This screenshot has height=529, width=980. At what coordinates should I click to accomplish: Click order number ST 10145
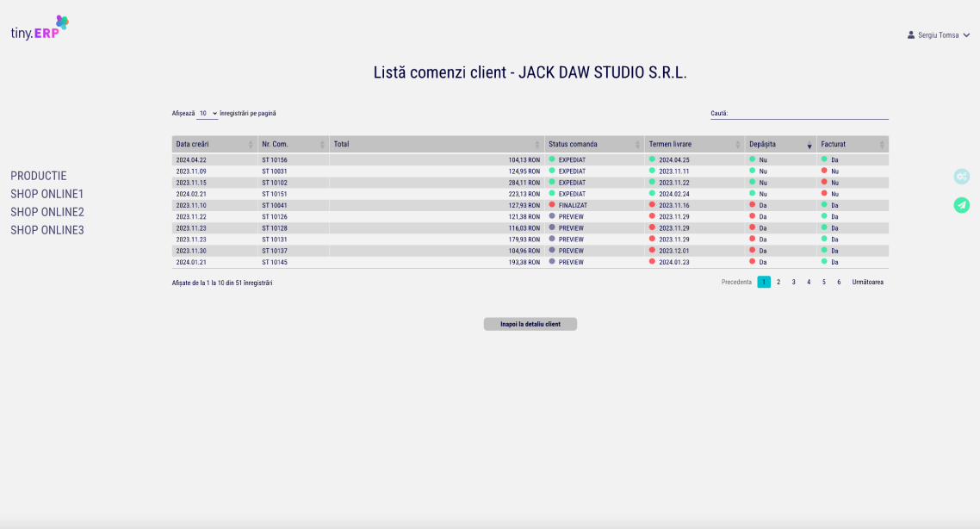pyautogui.click(x=275, y=262)
